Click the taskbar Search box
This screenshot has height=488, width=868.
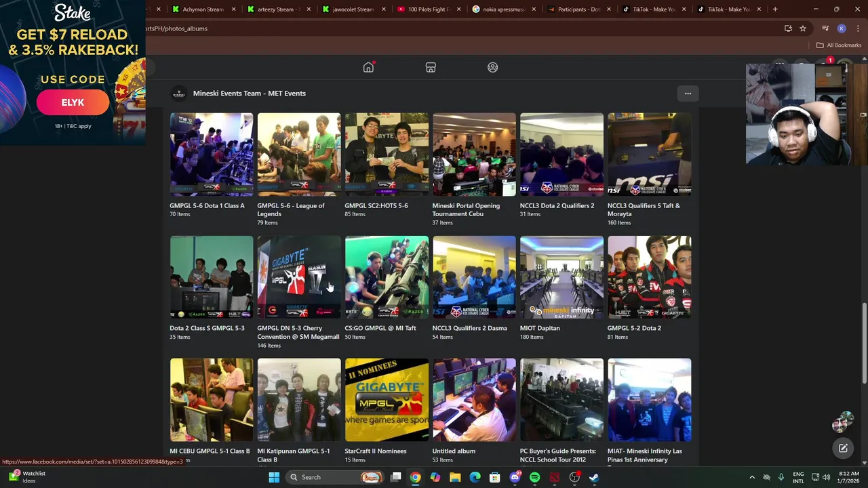[334, 477]
